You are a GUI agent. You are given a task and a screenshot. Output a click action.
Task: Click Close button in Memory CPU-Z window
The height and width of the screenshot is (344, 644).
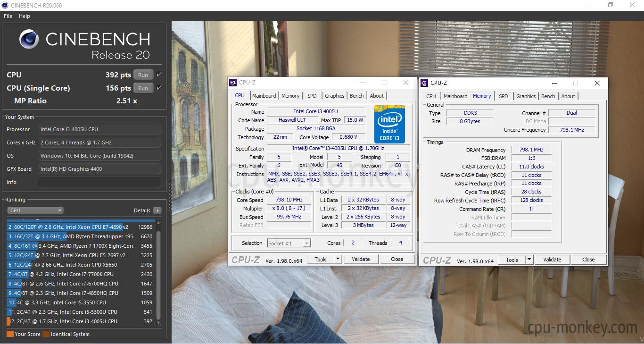click(x=588, y=260)
